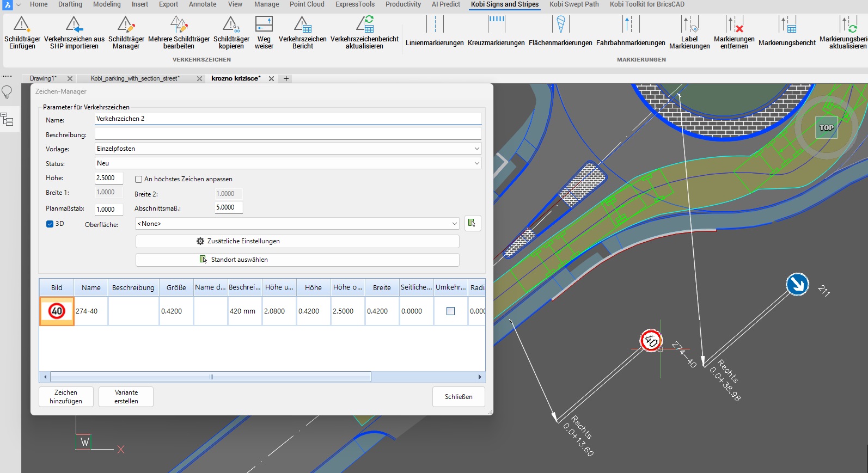Viewport: 868px width, 473px height.
Task: Click the Abschnittsmaß input field
Action: pyautogui.click(x=229, y=207)
